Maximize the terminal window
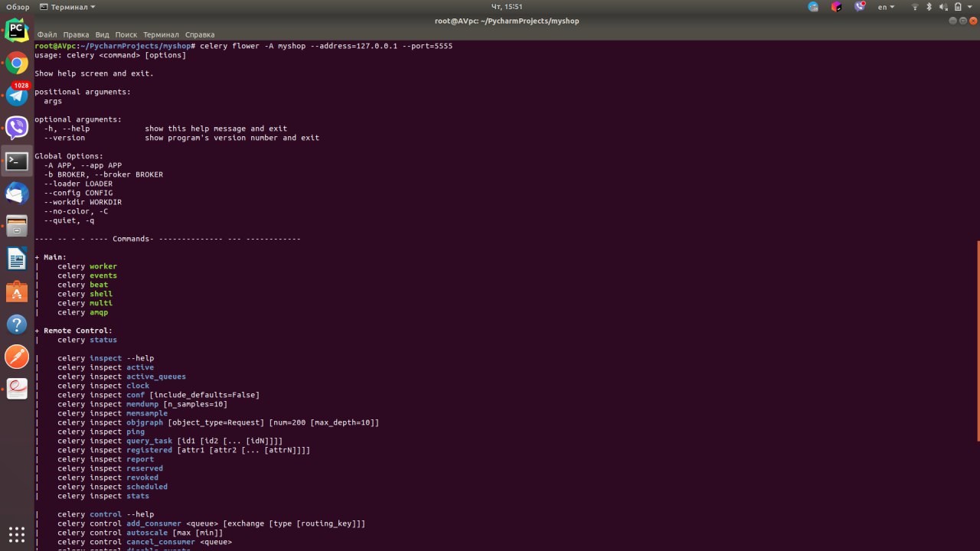Image resolution: width=980 pixels, height=551 pixels. pos(962,21)
